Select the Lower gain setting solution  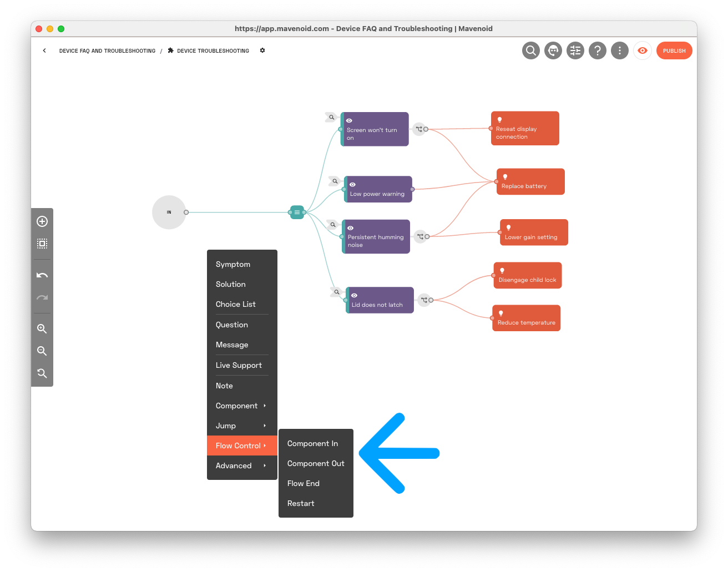click(534, 232)
